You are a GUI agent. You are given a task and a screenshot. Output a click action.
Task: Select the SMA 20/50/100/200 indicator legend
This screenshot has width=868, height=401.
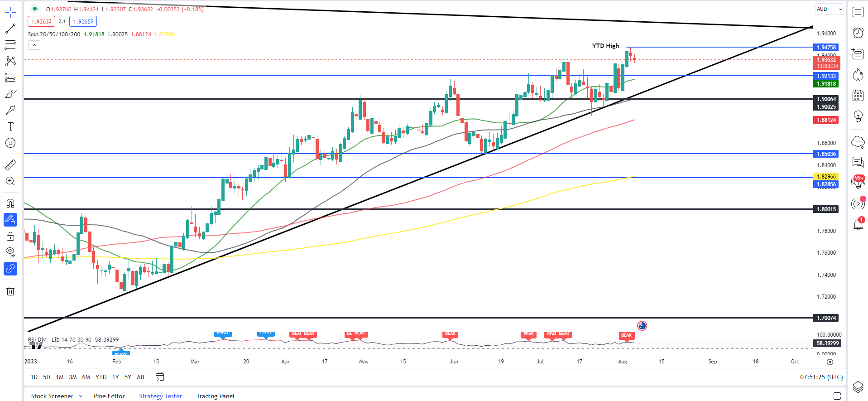click(x=54, y=34)
